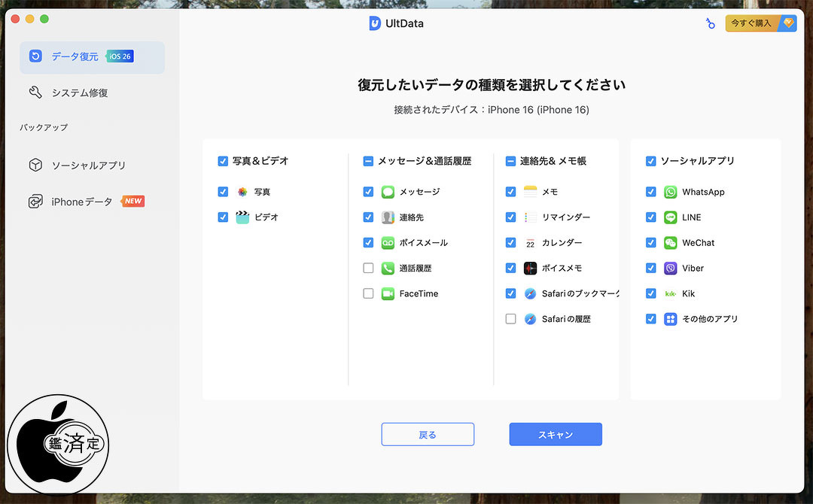Uncheck the WhatsApp checkbox
The image size is (813, 504).
point(650,192)
